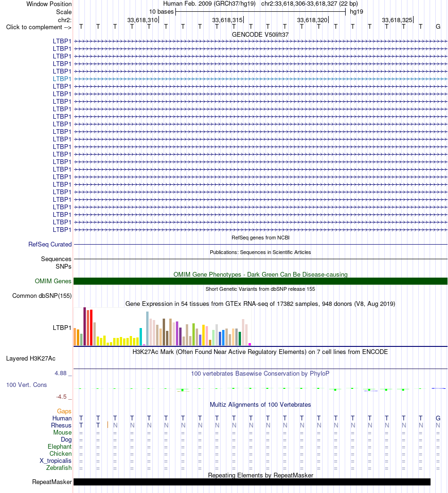Click the G base in the Human alignment row

438,418
